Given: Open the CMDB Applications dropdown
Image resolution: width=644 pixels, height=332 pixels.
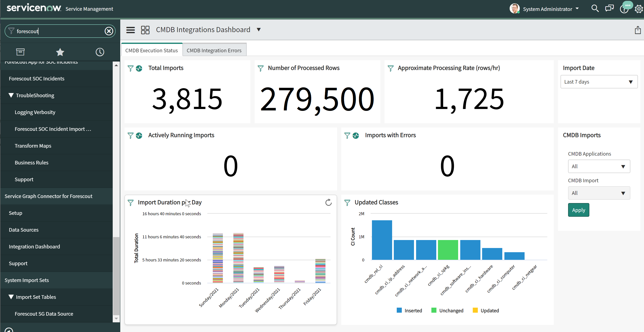Looking at the screenshot, I should point(599,167).
